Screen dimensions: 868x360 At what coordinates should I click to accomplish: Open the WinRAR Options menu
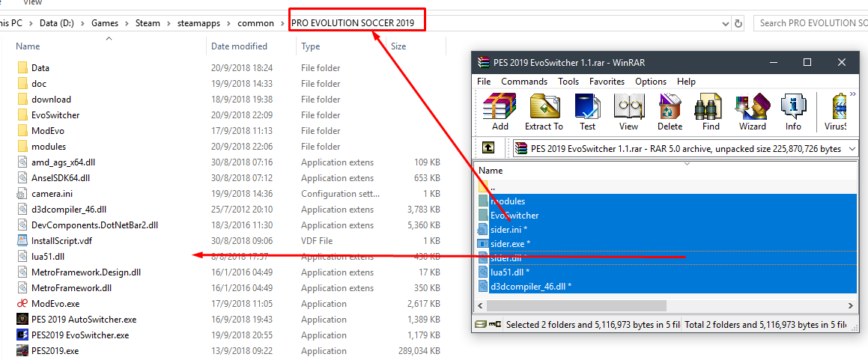[651, 82]
